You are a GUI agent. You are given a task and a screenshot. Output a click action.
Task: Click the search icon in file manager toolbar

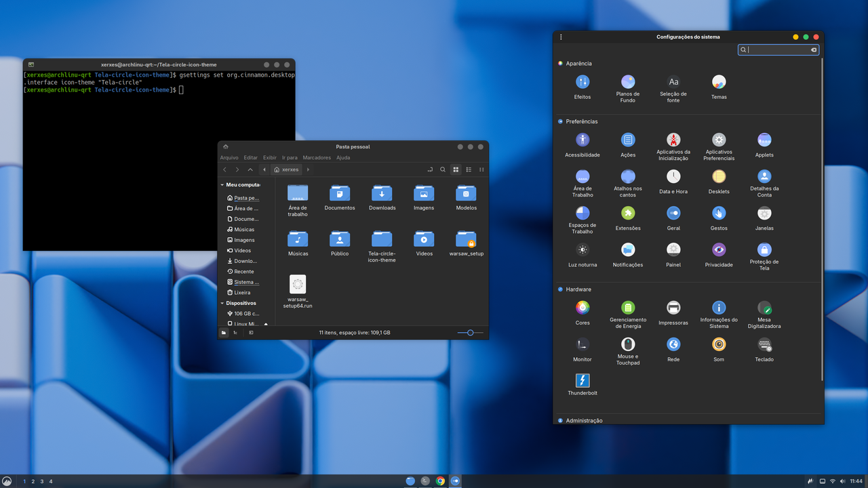(x=443, y=169)
